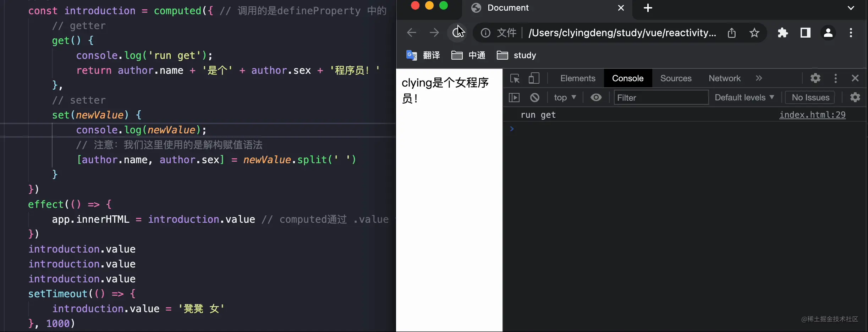The width and height of the screenshot is (868, 332).
Task: Click the eye icon to create live expression
Action: pos(596,98)
